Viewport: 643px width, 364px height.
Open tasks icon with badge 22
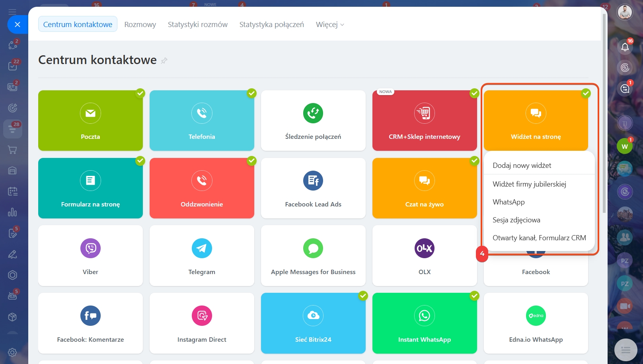[12, 66]
